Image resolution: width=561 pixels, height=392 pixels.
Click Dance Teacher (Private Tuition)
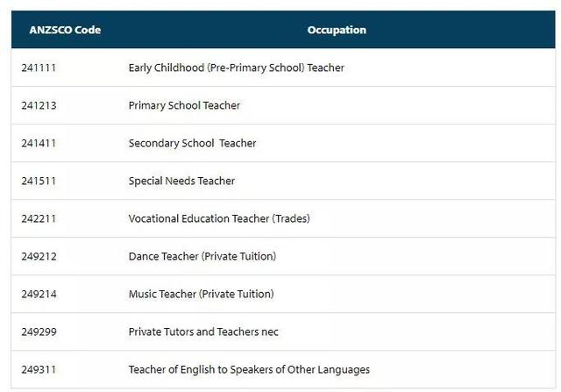[202, 256]
